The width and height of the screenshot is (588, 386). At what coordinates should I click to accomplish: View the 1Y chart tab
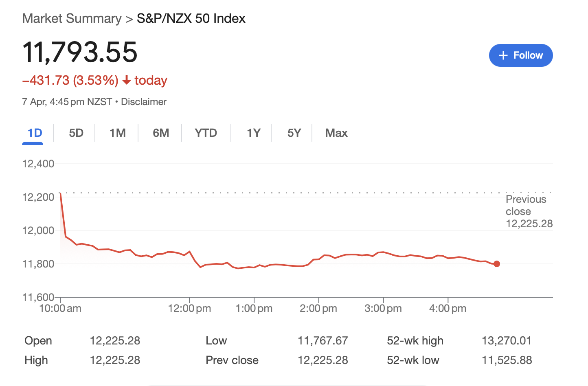point(253,133)
